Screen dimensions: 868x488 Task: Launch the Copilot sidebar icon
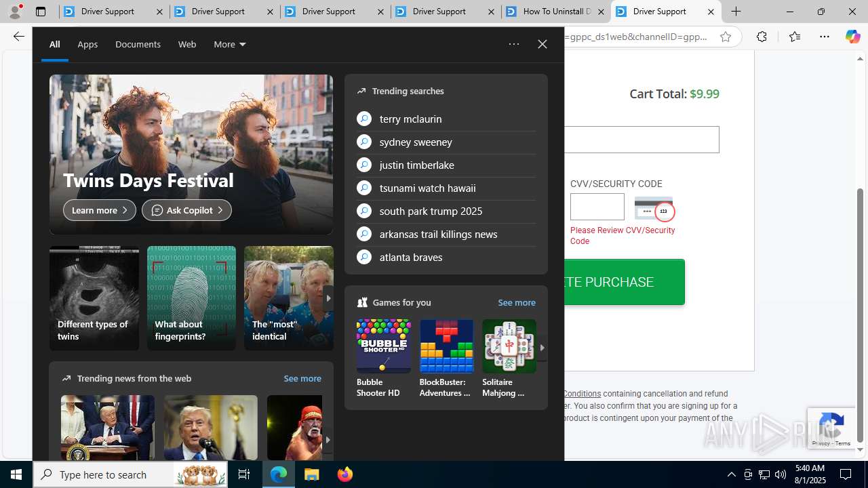(x=852, y=37)
